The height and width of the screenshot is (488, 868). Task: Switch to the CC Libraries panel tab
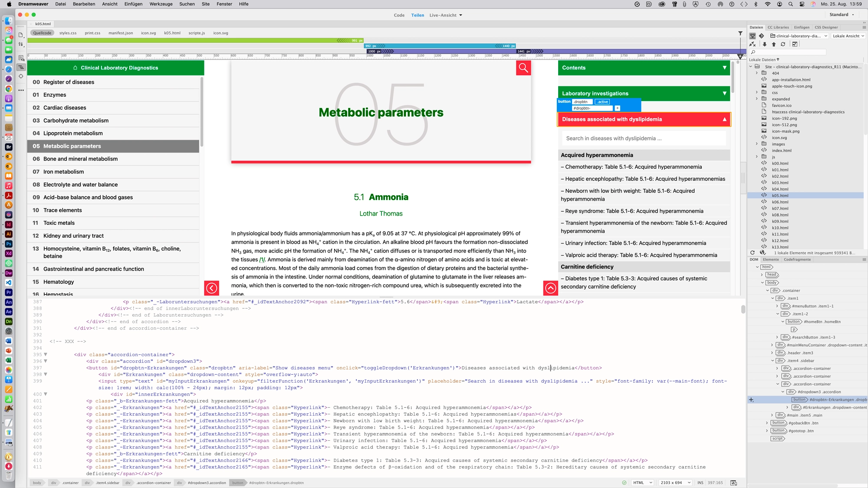(x=778, y=27)
